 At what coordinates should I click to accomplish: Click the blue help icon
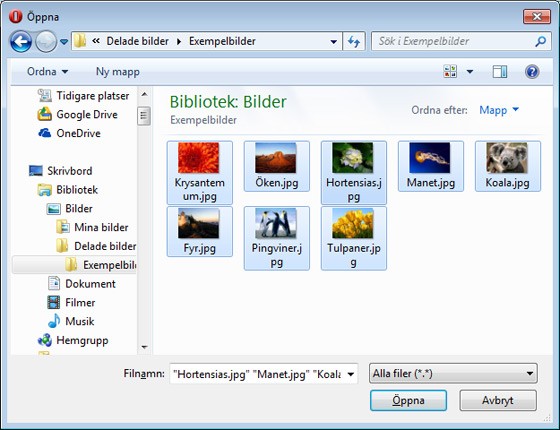coord(532,71)
